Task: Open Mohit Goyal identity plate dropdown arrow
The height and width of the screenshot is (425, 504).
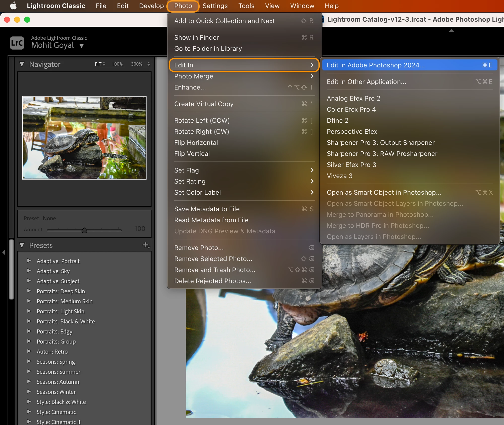Action: pyautogui.click(x=81, y=46)
